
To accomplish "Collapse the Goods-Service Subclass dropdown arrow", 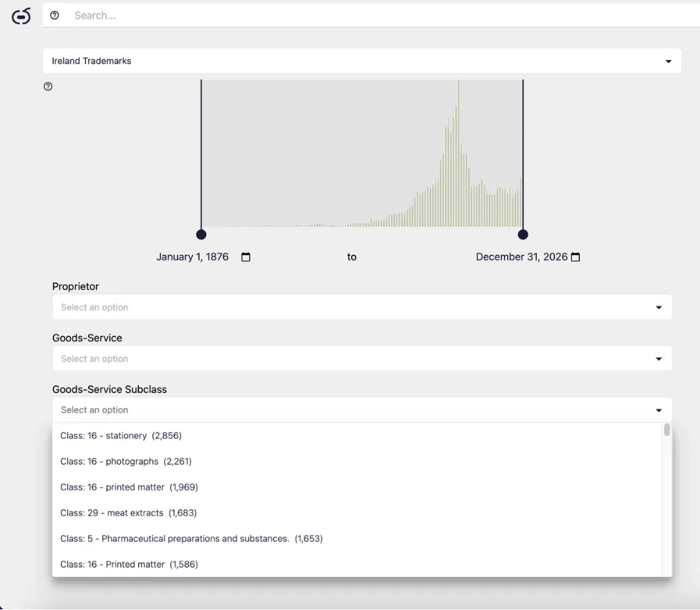I will click(x=658, y=410).
